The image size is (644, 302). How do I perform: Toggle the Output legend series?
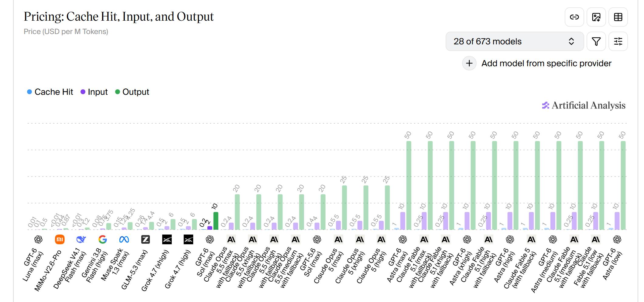pyautogui.click(x=132, y=92)
